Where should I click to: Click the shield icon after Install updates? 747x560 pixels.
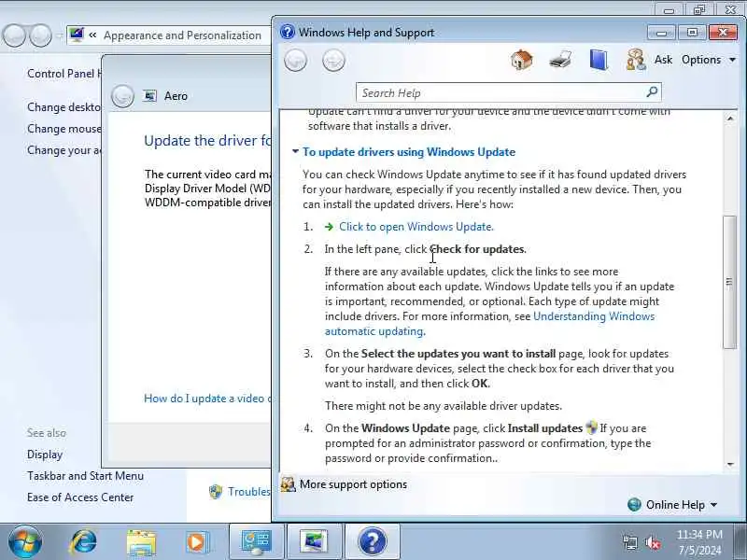(x=591, y=427)
